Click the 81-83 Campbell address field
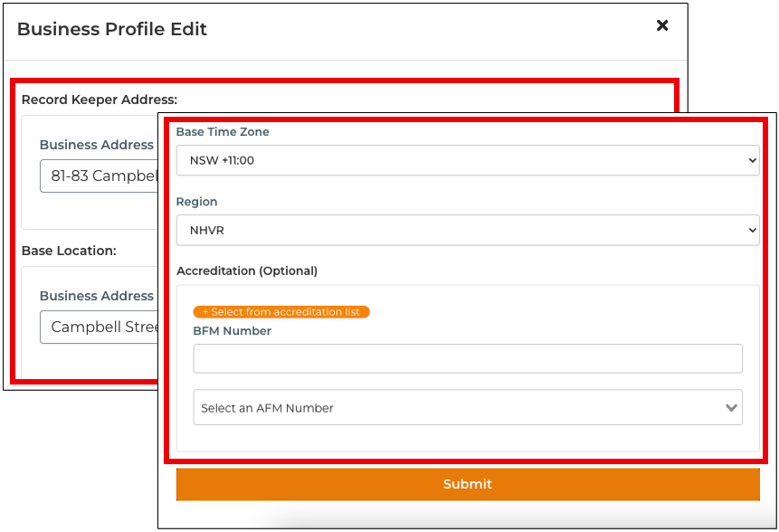This screenshot has width=779, height=532. click(100, 176)
